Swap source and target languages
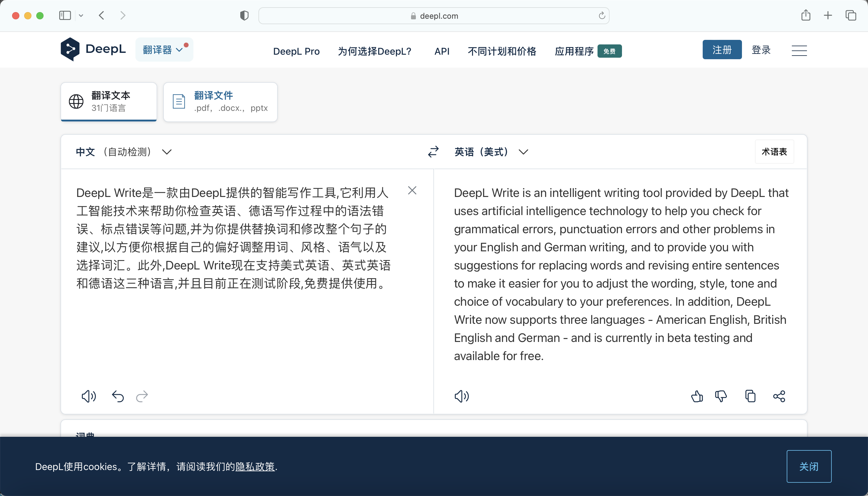 pyautogui.click(x=433, y=152)
